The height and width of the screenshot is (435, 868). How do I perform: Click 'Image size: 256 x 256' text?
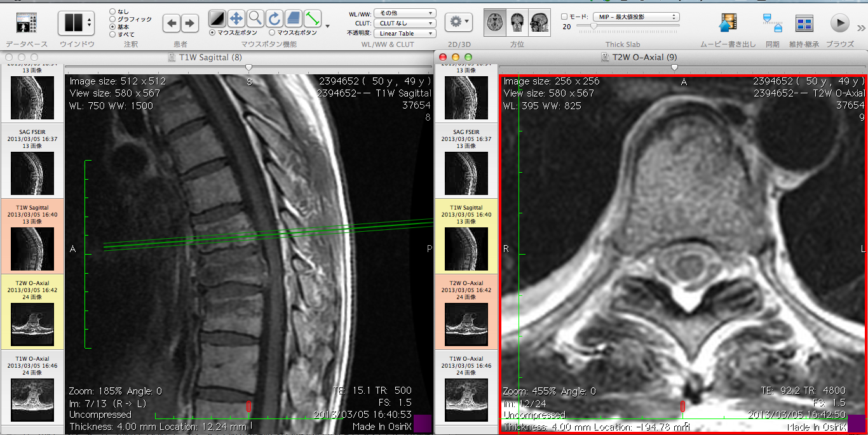click(x=552, y=81)
